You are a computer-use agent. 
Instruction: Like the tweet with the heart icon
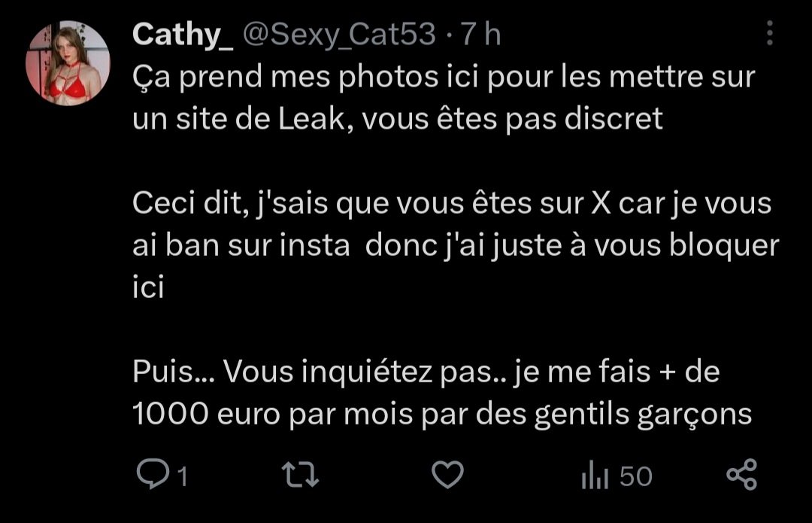pos(447,474)
